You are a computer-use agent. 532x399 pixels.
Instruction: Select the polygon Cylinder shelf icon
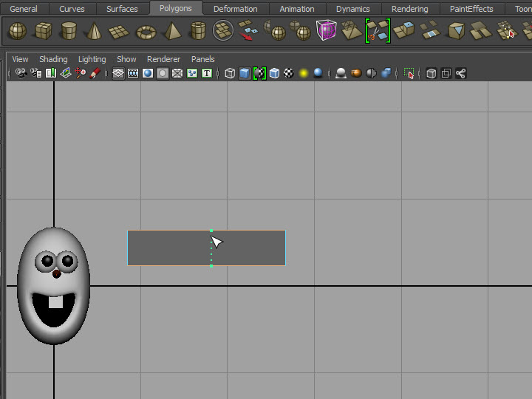(69, 31)
